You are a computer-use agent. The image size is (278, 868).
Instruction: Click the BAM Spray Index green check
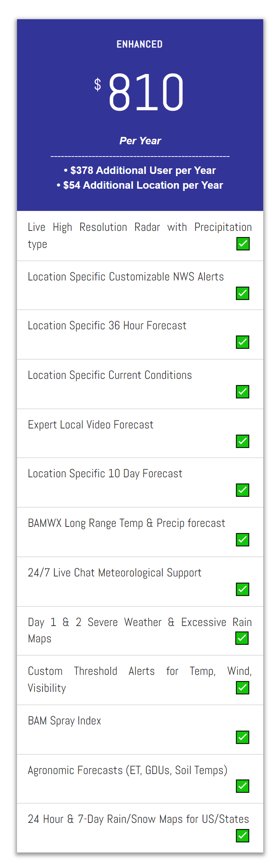tap(243, 737)
